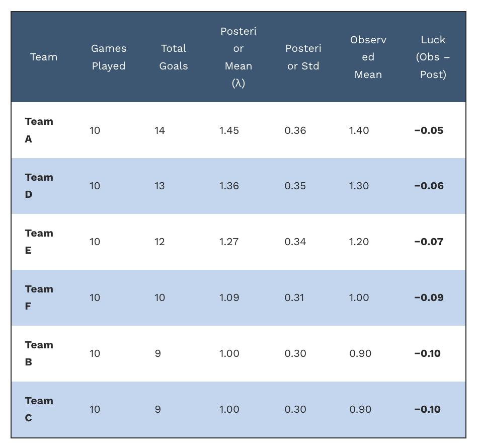Click the Posterior Std column header
Image resolution: width=478 pixels, height=448 pixels.
(303, 57)
